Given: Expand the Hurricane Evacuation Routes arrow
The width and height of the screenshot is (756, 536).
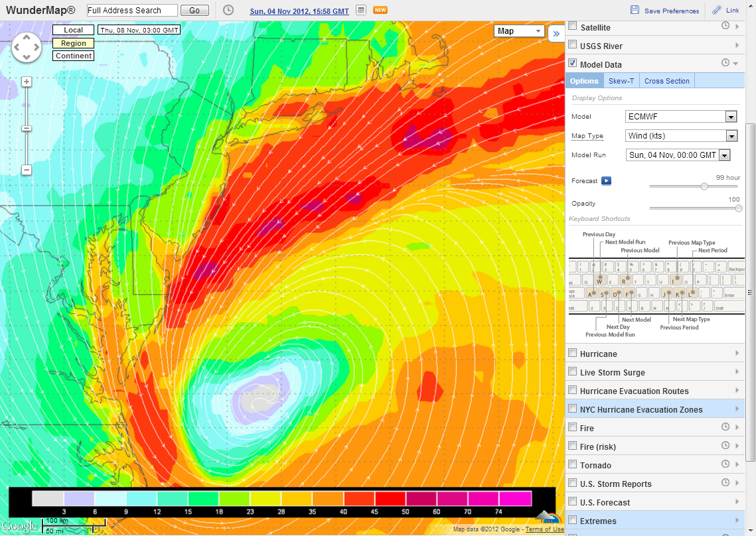Looking at the screenshot, I should pyautogui.click(x=737, y=390).
